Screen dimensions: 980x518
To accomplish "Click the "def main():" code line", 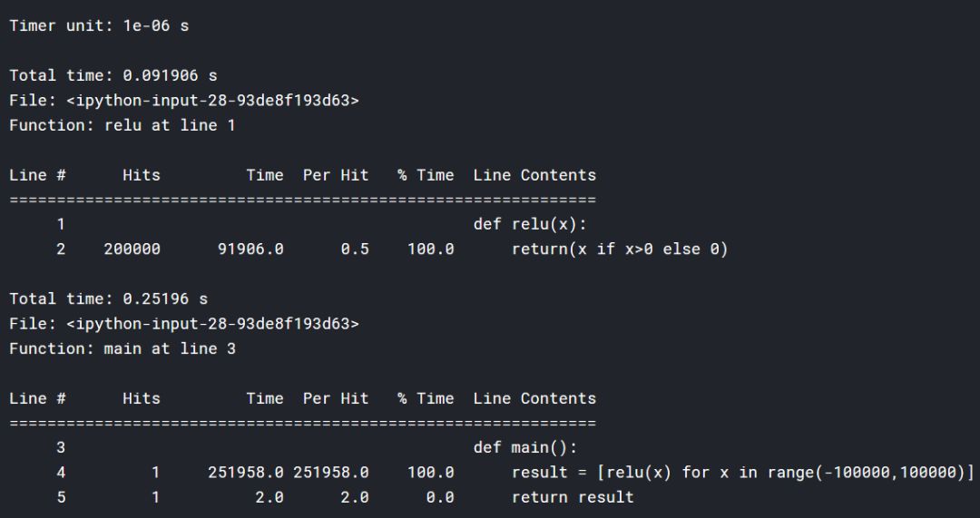I will click(x=524, y=447).
